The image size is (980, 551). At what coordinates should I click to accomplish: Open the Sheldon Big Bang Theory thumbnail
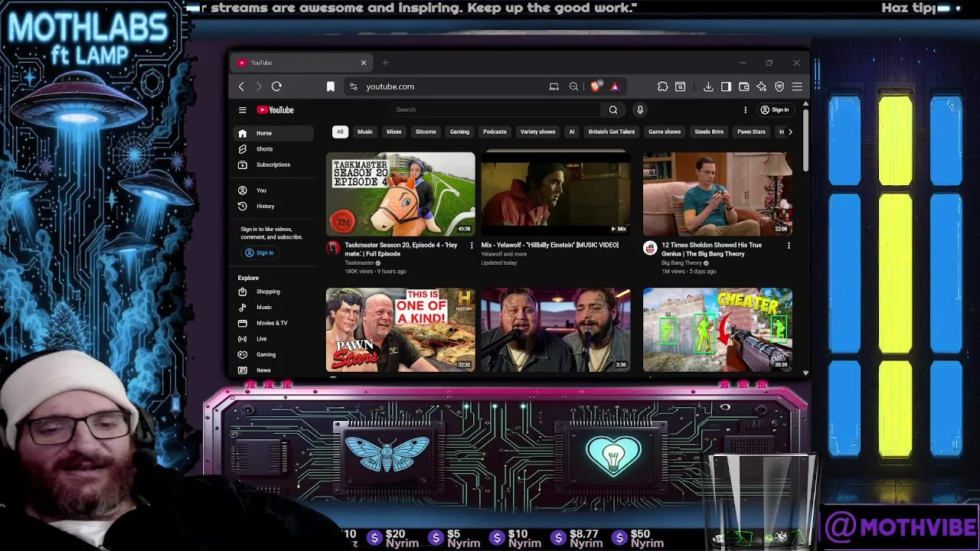[x=717, y=194]
